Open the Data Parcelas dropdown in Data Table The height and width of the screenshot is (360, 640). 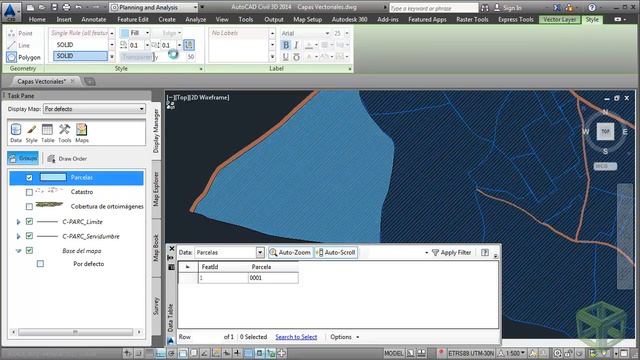click(260, 253)
